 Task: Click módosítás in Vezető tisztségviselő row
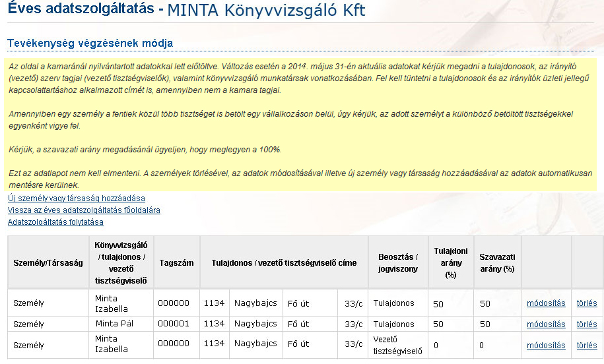tap(546, 346)
